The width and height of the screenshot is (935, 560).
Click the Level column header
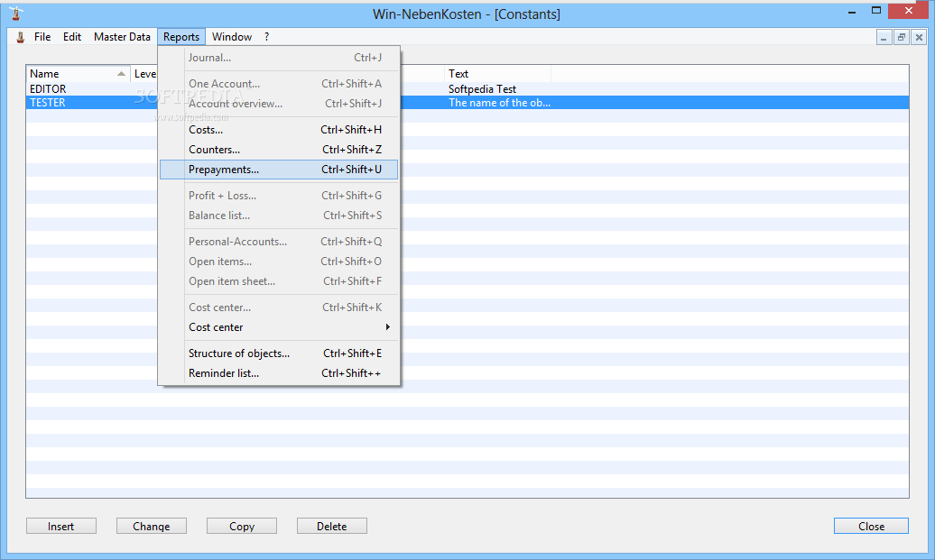(x=144, y=74)
